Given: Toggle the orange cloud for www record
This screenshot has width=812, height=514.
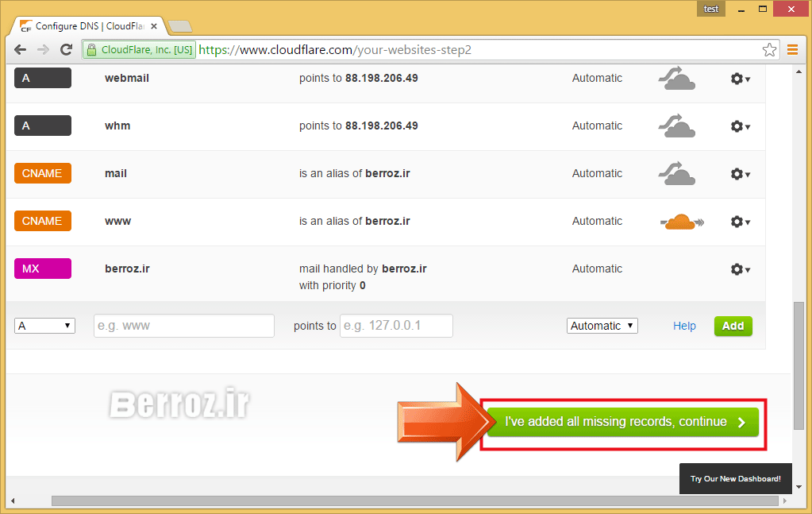Looking at the screenshot, I should (681, 222).
